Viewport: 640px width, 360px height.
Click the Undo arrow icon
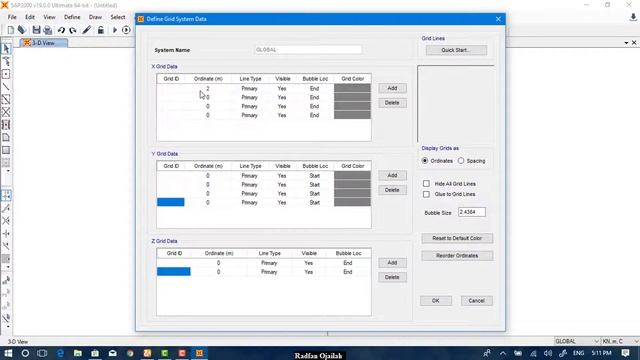point(61,30)
